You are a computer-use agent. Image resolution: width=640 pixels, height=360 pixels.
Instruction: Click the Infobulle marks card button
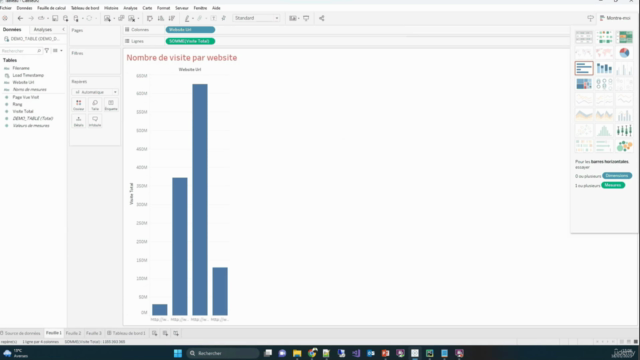(95, 121)
